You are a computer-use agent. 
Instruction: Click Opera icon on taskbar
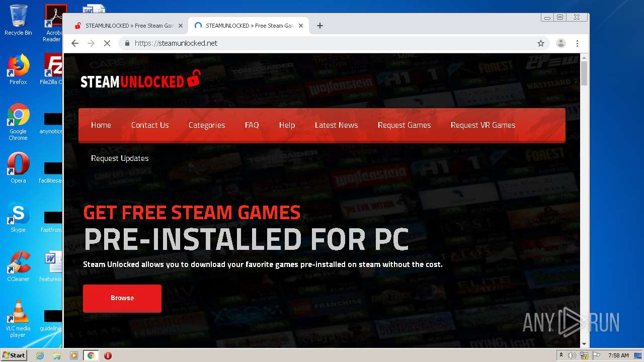[108, 355]
